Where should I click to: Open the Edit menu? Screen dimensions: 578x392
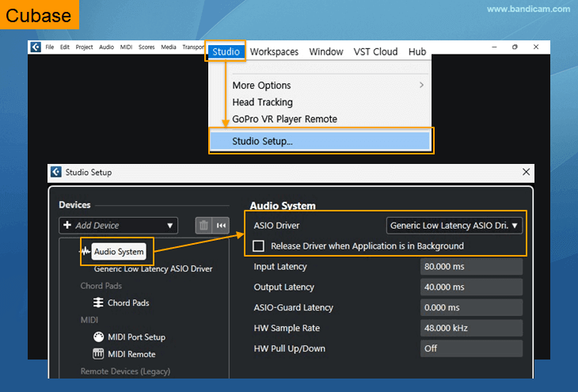coord(65,48)
